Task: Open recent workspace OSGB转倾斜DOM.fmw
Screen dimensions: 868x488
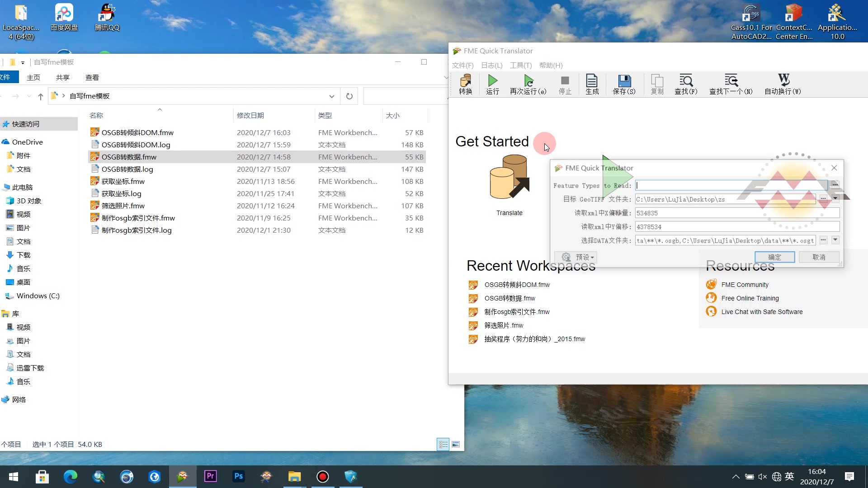Action: (517, 285)
